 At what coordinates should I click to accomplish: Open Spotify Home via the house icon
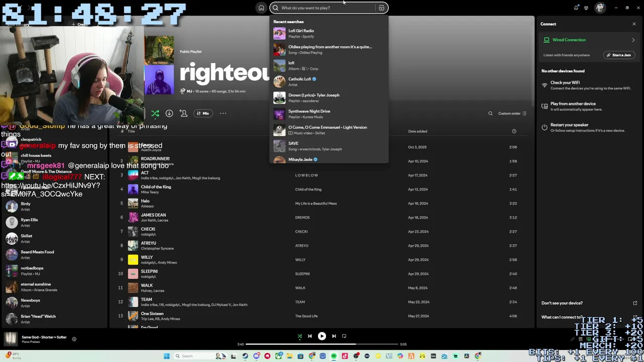(x=261, y=8)
